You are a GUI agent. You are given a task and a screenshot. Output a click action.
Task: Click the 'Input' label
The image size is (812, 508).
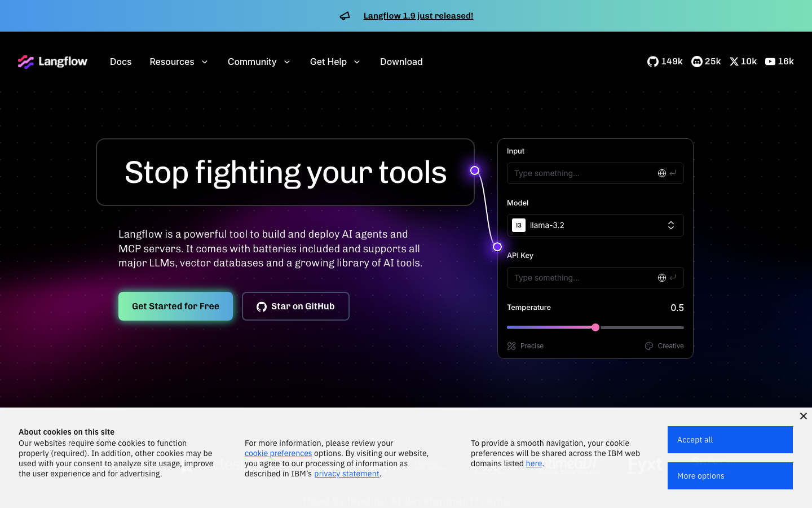click(x=515, y=151)
